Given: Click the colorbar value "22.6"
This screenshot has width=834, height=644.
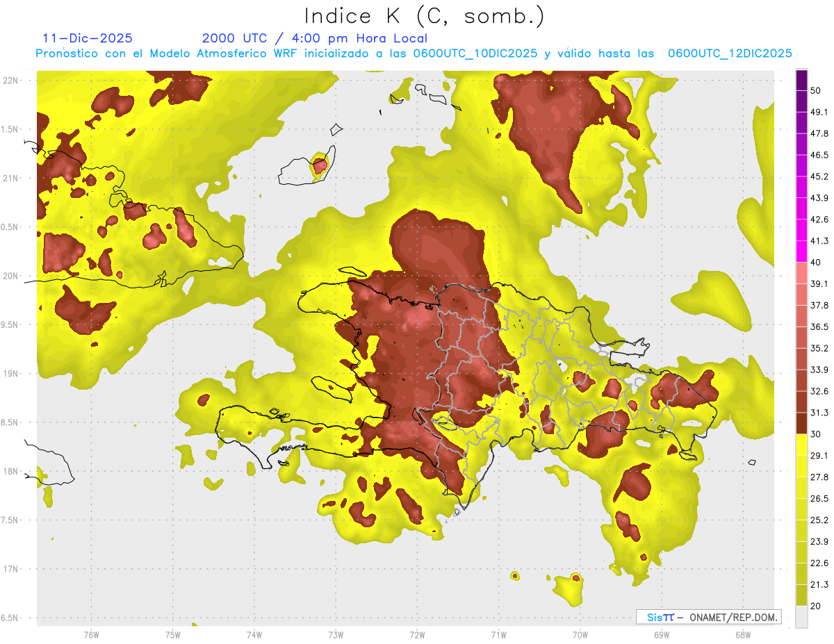Looking at the screenshot, I should coord(819,563).
